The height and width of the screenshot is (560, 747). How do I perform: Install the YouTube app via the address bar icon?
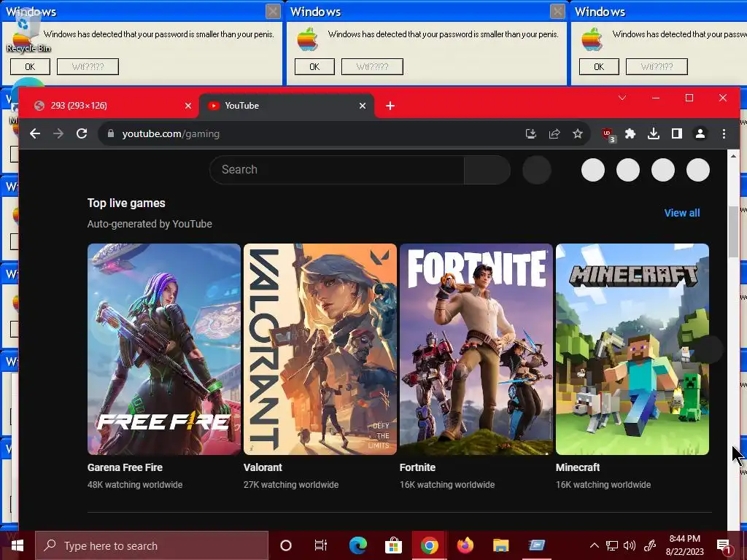point(531,134)
